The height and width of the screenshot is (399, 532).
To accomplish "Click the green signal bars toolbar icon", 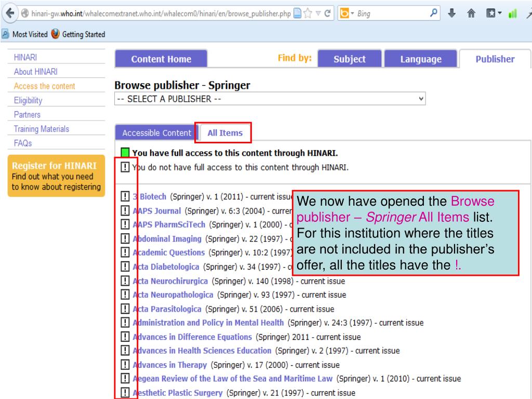I will point(513,14).
